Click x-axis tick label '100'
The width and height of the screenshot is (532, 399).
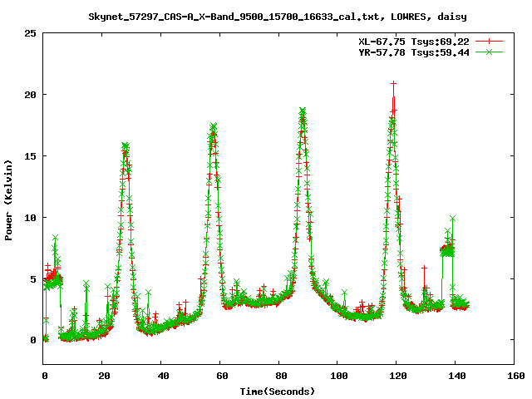[340, 376]
